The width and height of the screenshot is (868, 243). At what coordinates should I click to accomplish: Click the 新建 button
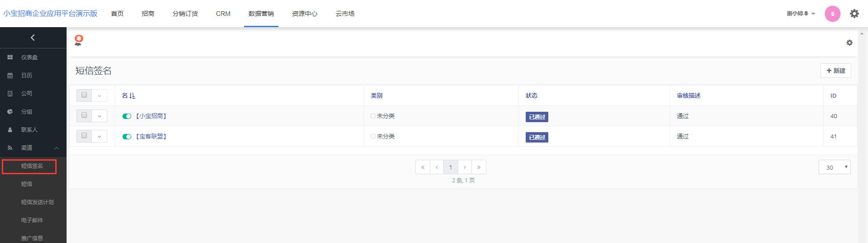tap(835, 71)
